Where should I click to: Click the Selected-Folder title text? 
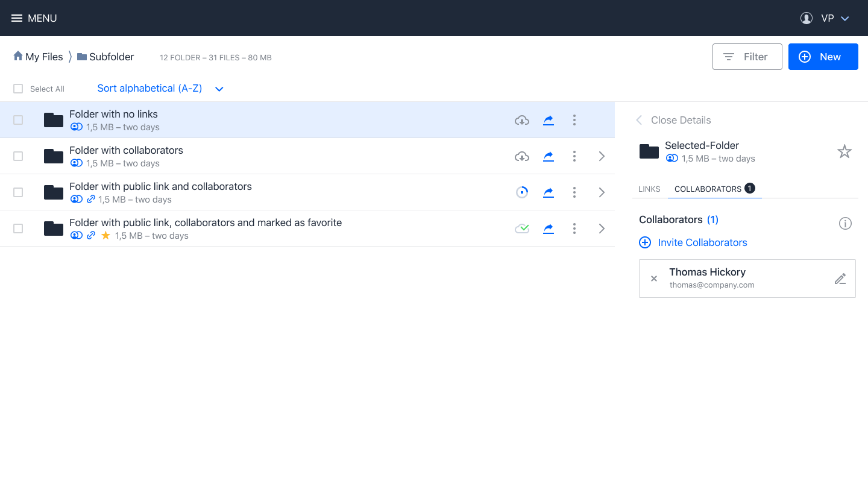tap(702, 145)
